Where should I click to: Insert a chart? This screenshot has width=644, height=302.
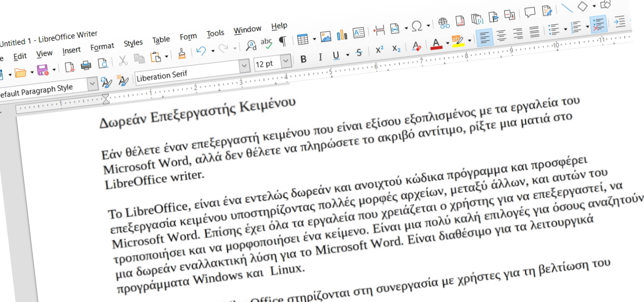pos(343,35)
